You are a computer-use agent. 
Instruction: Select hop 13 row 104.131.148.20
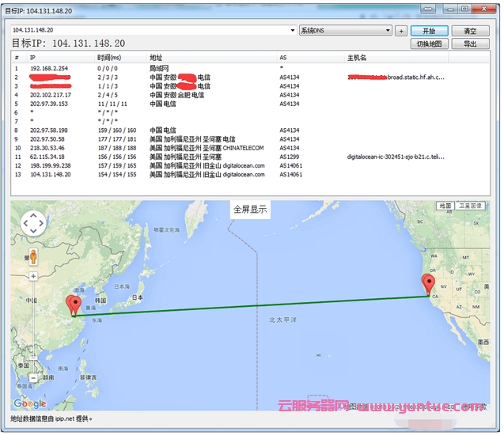click(x=158, y=175)
